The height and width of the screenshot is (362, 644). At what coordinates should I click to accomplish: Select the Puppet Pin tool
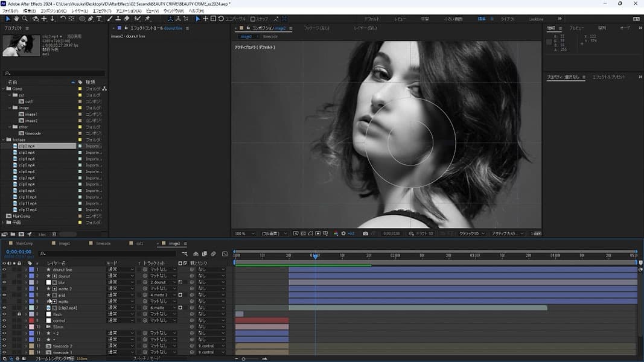[x=147, y=19]
